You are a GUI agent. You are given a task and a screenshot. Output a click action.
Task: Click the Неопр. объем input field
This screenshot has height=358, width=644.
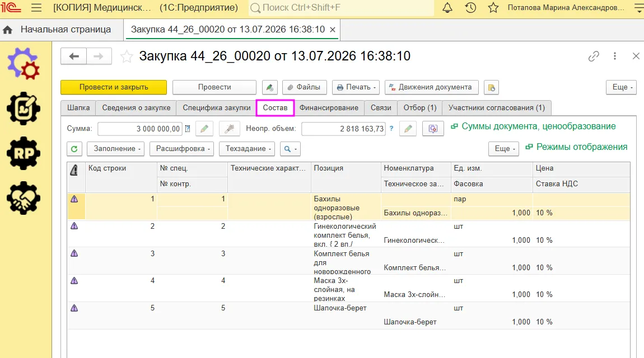pos(343,129)
